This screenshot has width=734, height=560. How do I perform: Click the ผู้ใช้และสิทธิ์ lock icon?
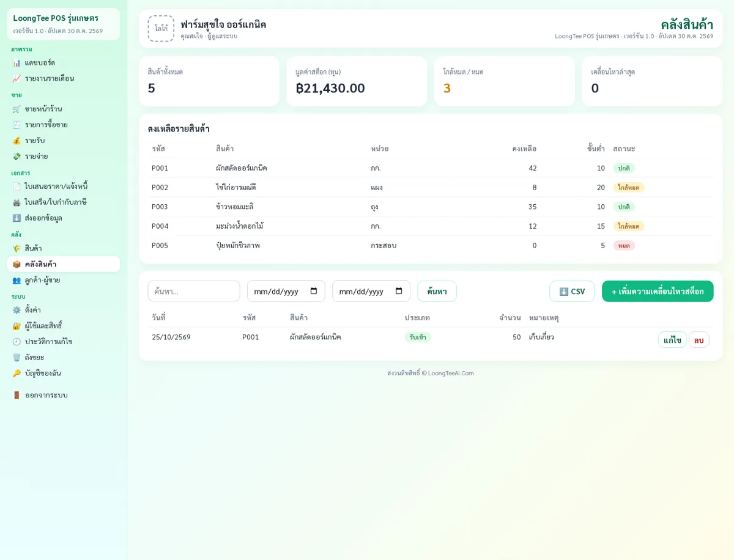tap(17, 326)
